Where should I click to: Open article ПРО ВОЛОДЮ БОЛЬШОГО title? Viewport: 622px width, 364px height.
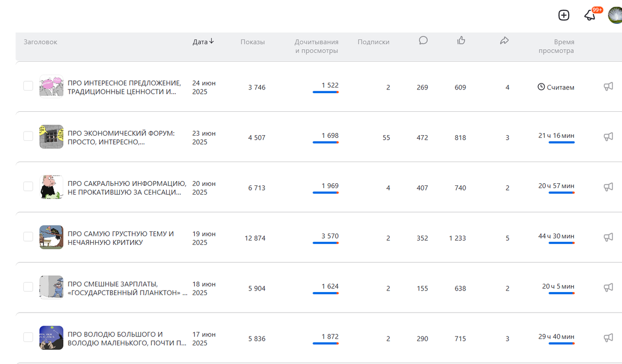click(x=127, y=338)
